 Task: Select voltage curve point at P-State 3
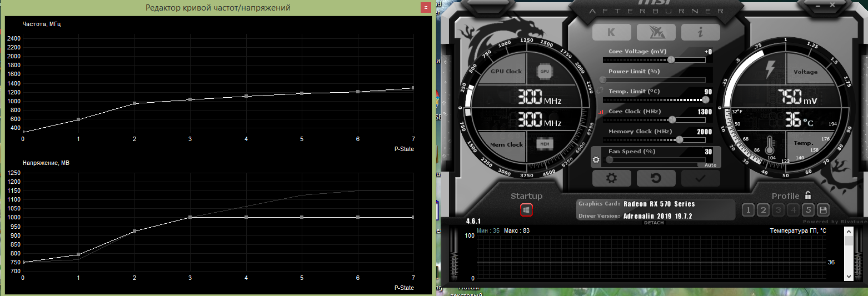coord(190,217)
